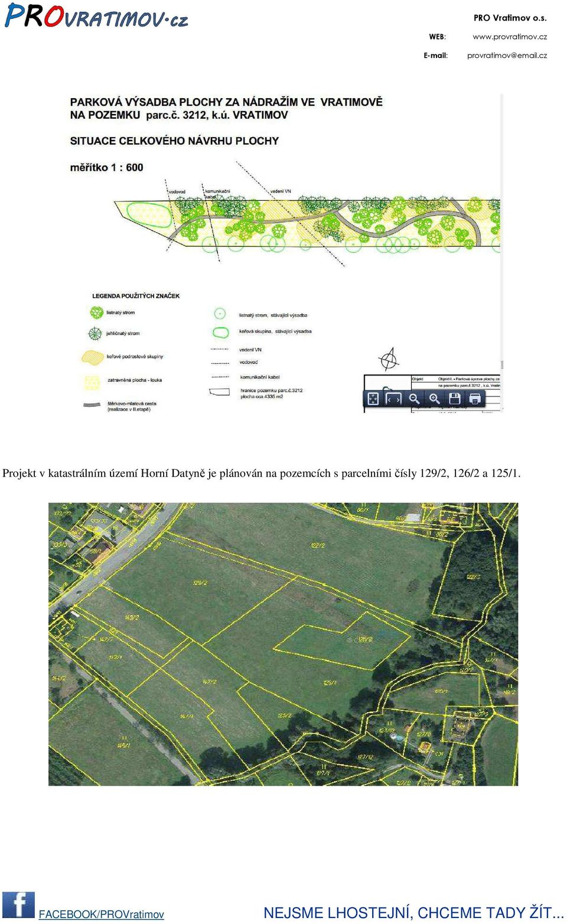567x924 pixels.
Task: Click the 'zatravněná plocha - louka' legend swatch
Action: pos(92,382)
